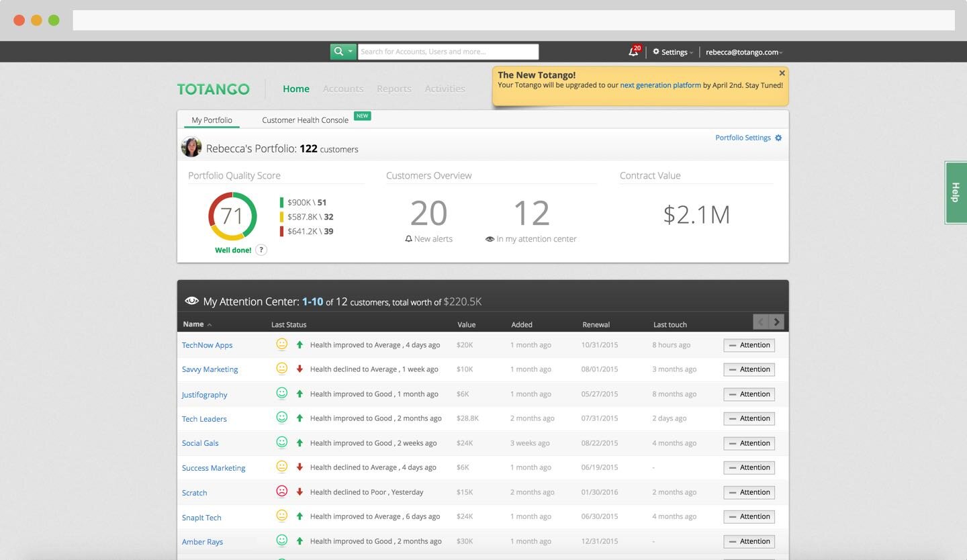Open the notifications bell with 20 alerts
The width and height of the screenshot is (967, 560).
point(634,51)
